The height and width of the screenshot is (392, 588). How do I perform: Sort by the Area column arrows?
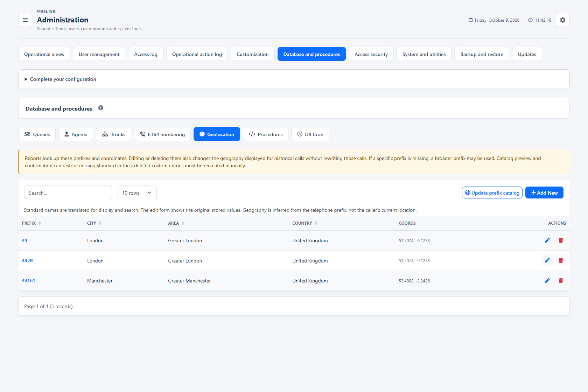point(183,223)
